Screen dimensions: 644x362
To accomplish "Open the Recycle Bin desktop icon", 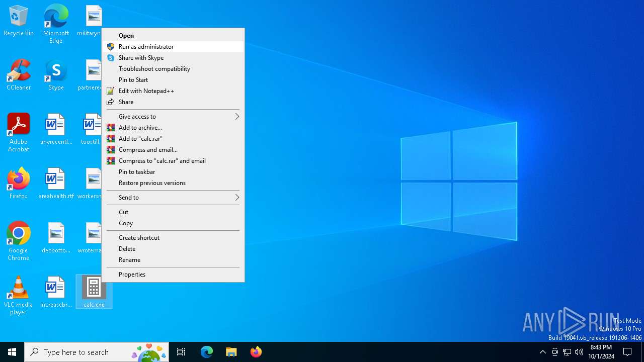I will [x=19, y=21].
